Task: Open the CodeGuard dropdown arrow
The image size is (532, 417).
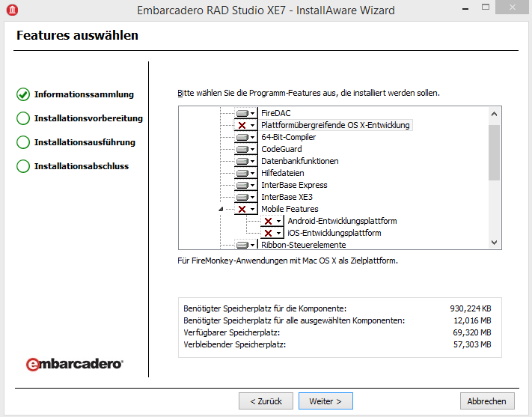Action: tap(252, 150)
